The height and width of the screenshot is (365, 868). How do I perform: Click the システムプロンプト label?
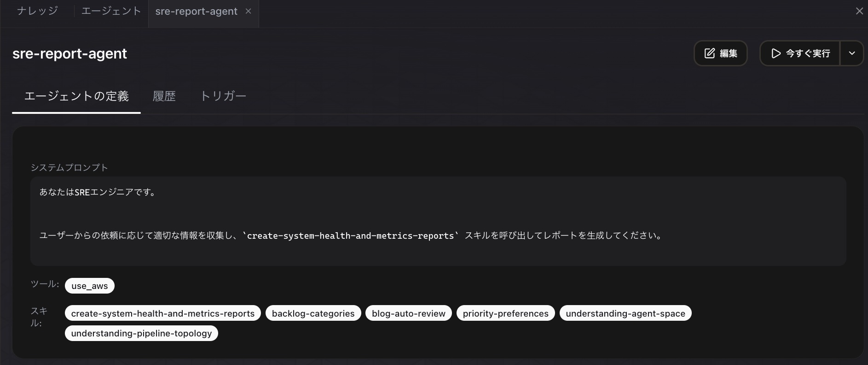(x=69, y=167)
